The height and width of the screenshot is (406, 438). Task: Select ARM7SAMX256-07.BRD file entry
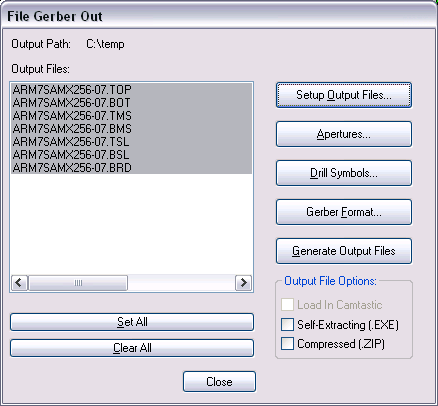131,168
